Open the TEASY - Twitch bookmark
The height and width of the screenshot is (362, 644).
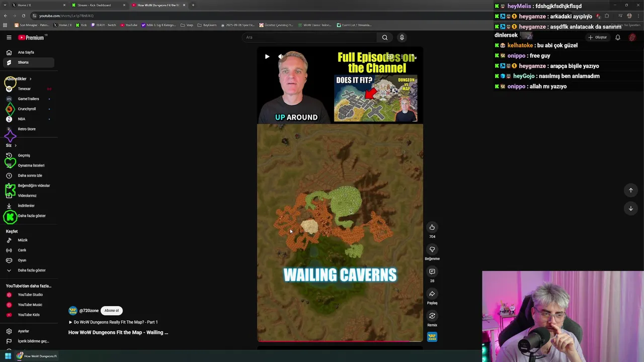coord(104,25)
